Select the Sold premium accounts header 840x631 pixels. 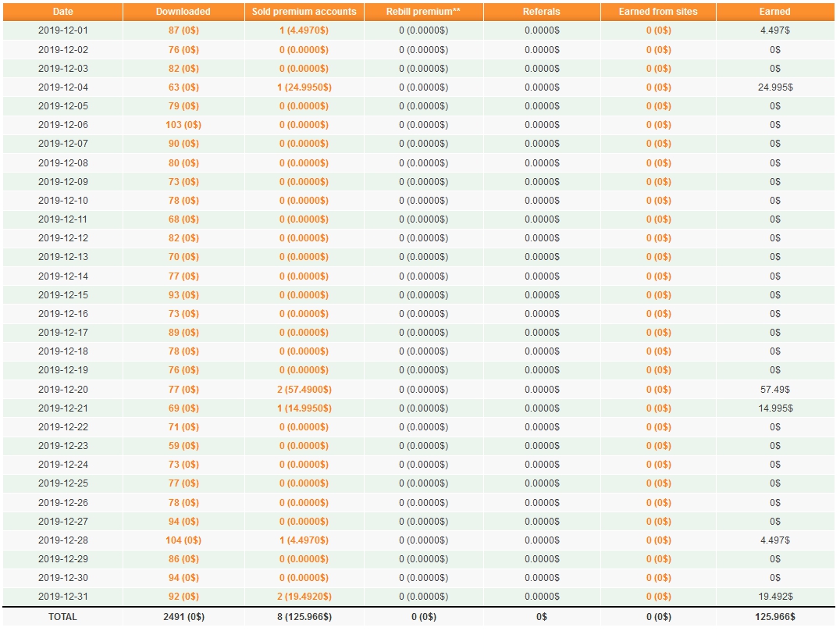click(304, 11)
